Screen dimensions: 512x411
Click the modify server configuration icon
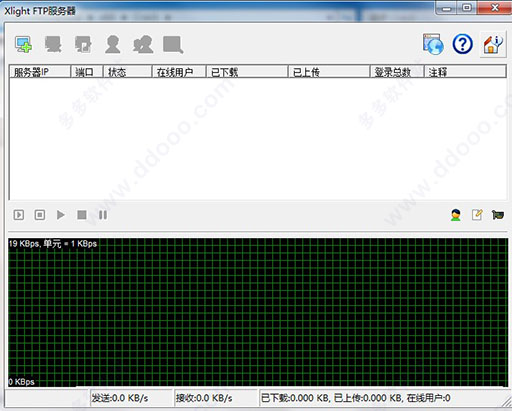[83, 44]
